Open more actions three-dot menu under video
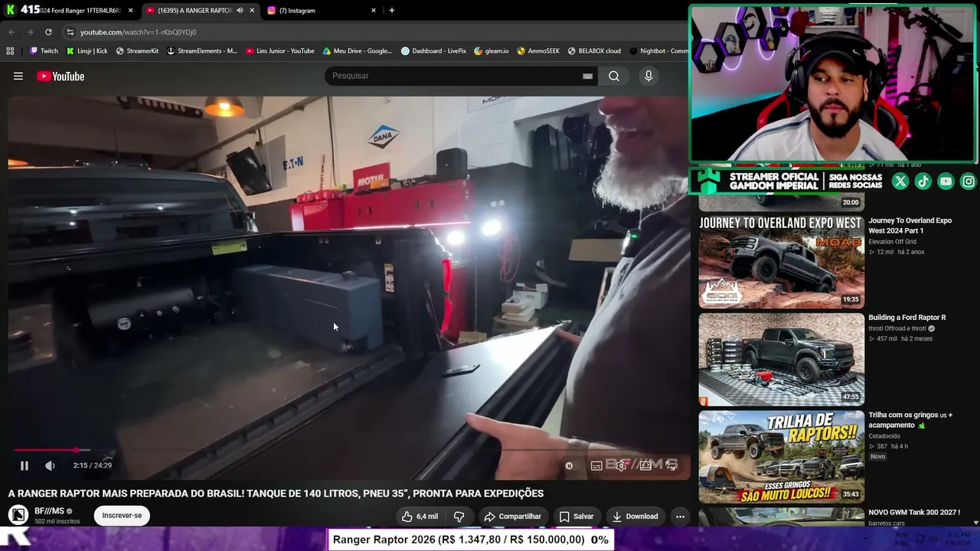Screen dimensions: 980x551 point(680,517)
